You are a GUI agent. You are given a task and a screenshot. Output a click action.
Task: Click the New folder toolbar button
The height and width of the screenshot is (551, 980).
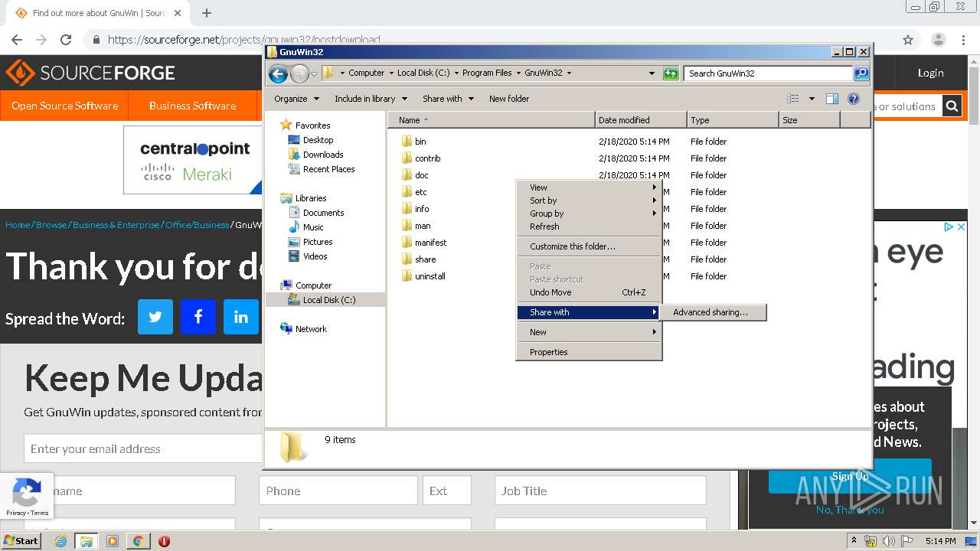[509, 99]
